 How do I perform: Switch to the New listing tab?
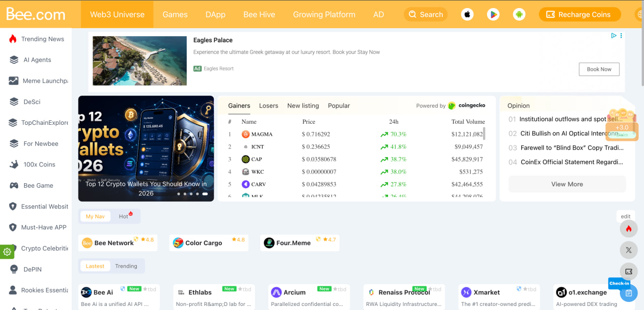click(x=303, y=106)
